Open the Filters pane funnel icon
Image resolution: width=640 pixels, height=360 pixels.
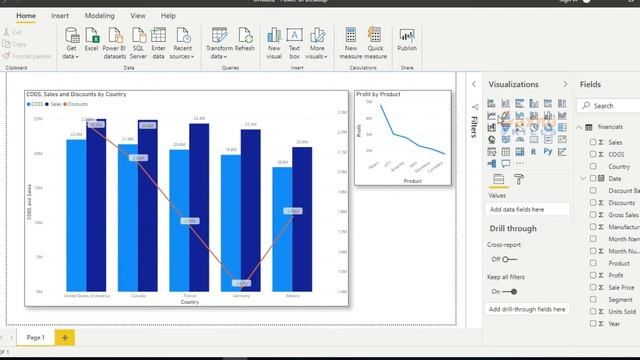point(474,107)
